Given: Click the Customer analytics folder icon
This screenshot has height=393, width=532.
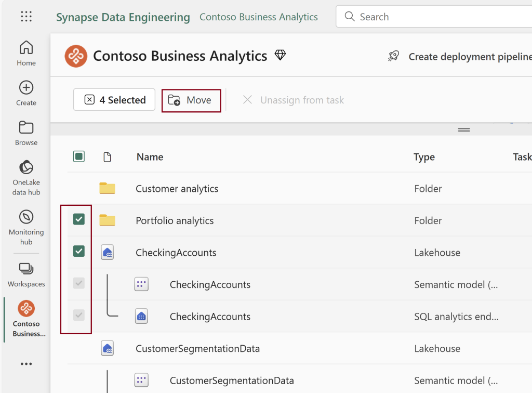Looking at the screenshot, I should click(x=107, y=188).
